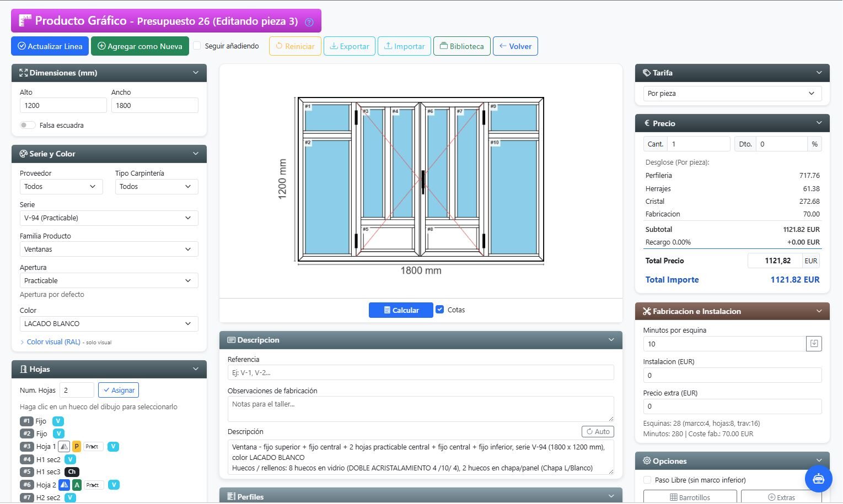Click the Exportar button
843x504 pixels.
[350, 46]
